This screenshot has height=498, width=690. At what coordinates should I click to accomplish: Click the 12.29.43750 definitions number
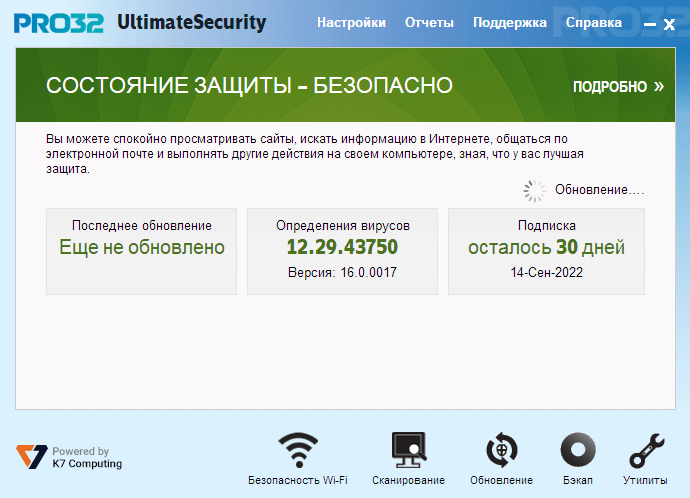coord(342,247)
